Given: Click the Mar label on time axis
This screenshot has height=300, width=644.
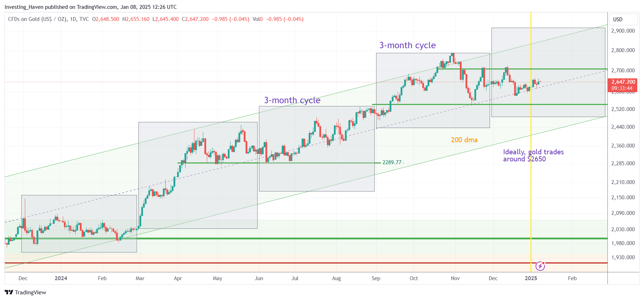Looking at the screenshot, I should pyautogui.click(x=140, y=278).
